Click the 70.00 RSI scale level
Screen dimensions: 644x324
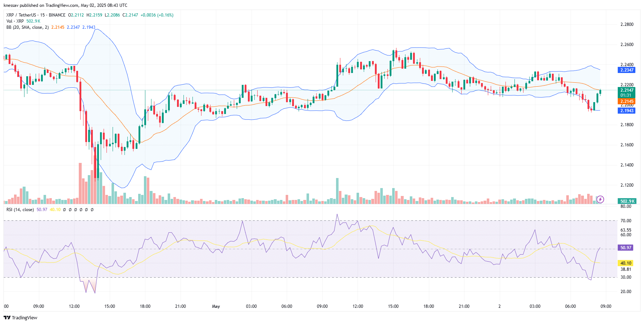pyautogui.click(x=626, y=221)
